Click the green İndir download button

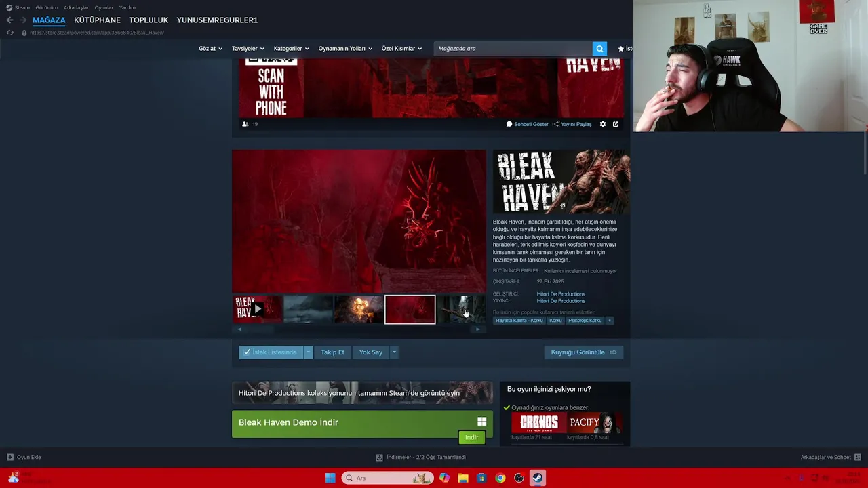(472, 437)
